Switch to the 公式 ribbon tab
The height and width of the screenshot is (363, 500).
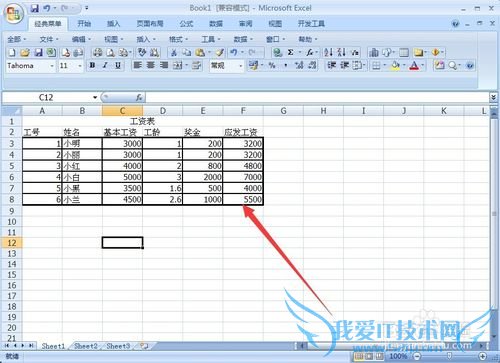point(186,23)
